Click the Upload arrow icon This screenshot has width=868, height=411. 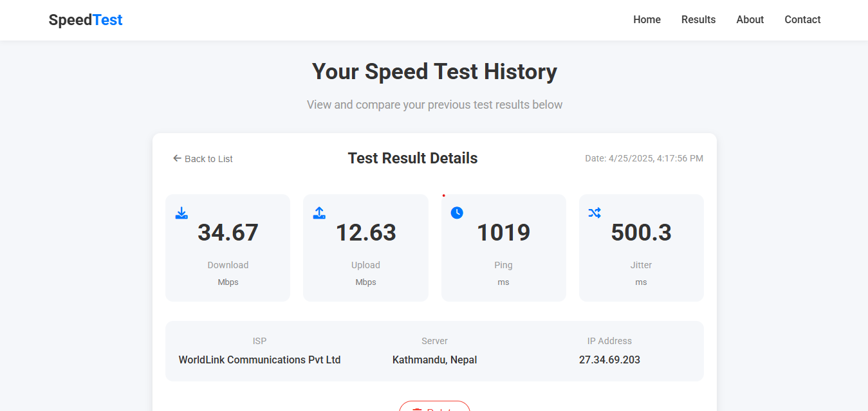click(319, 212)
